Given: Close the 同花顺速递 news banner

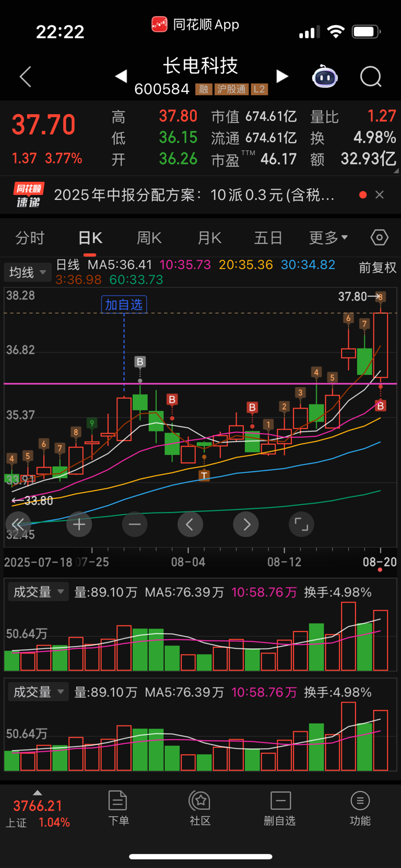Looking at the screenshot, I should (x=380, y=195).
